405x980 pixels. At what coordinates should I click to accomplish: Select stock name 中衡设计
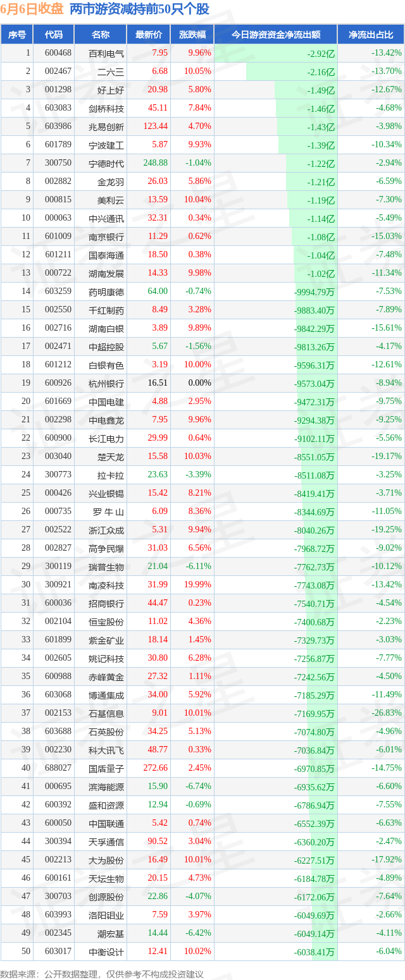106,952
